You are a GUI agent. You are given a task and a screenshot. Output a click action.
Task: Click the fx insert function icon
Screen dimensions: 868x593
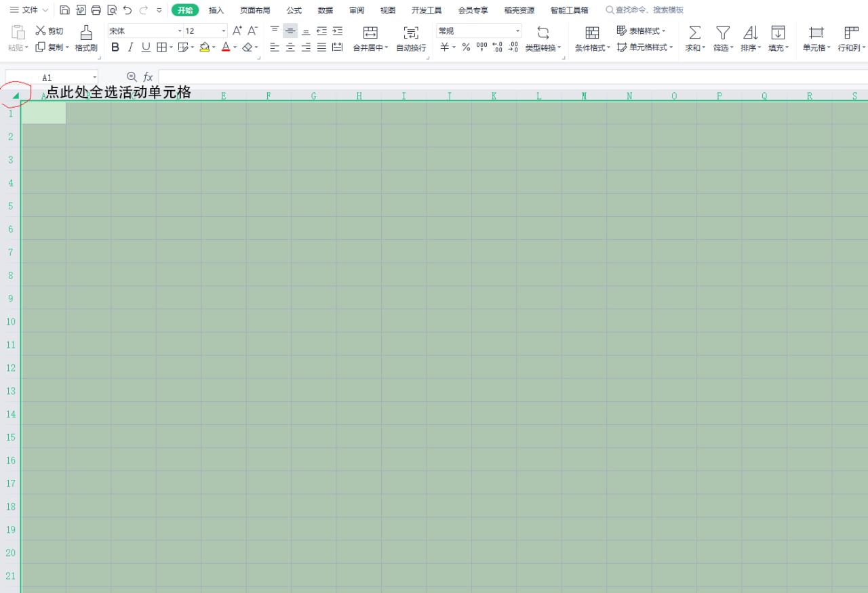(148, 77)
